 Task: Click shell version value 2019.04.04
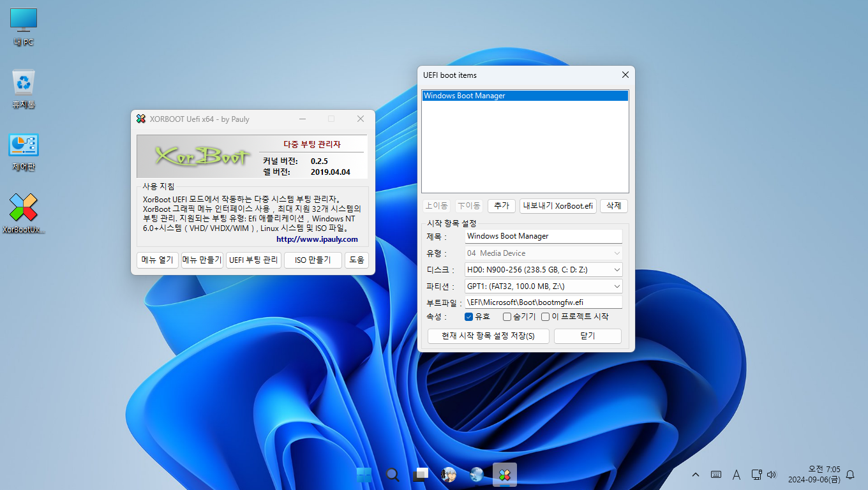click(331, 172)
